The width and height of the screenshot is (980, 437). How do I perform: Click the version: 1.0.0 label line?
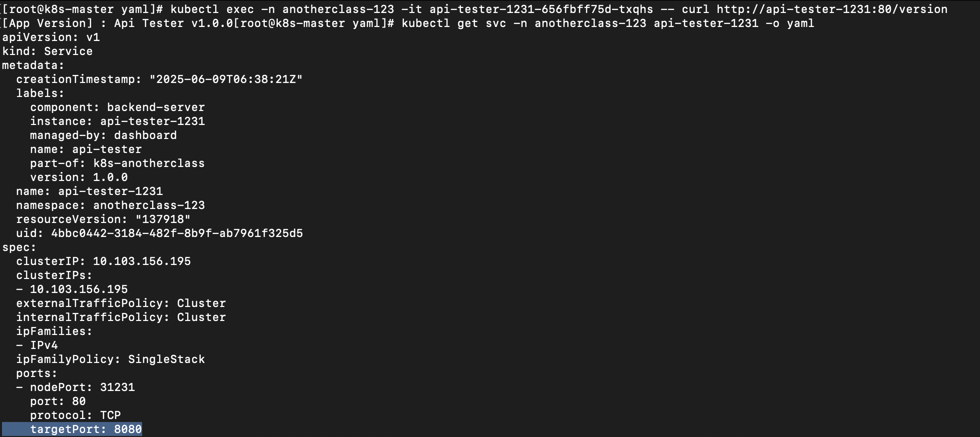[79, 177]
